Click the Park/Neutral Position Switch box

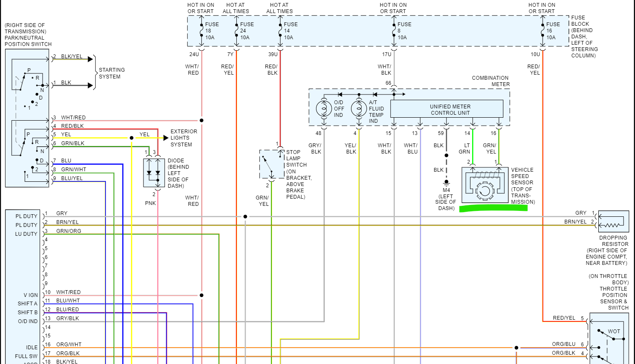[27, 118]
